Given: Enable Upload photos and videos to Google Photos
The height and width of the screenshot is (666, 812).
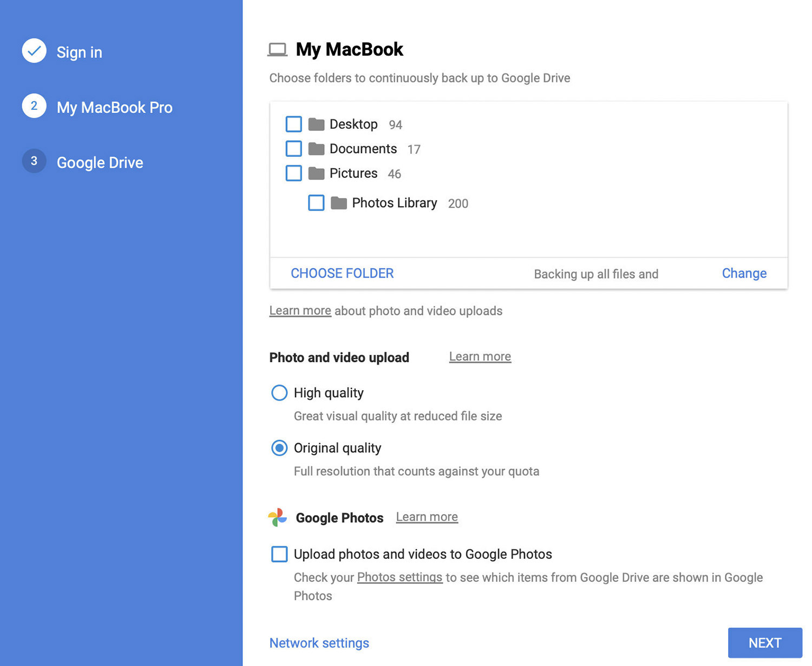Looking at the screenshot, I should point(279,554).
